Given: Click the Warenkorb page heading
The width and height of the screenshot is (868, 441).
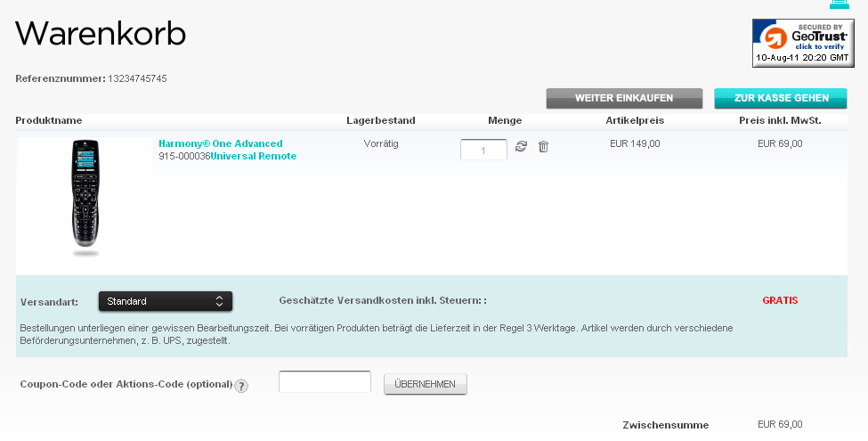Looking at the screenshot, I should click(101, 33).
